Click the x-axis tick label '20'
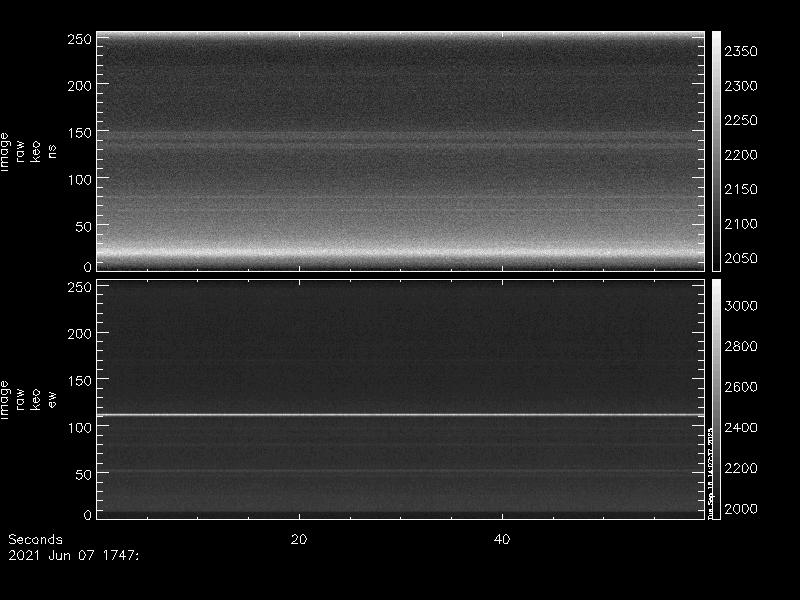800x600 pixels. click(x=298, y=539)
